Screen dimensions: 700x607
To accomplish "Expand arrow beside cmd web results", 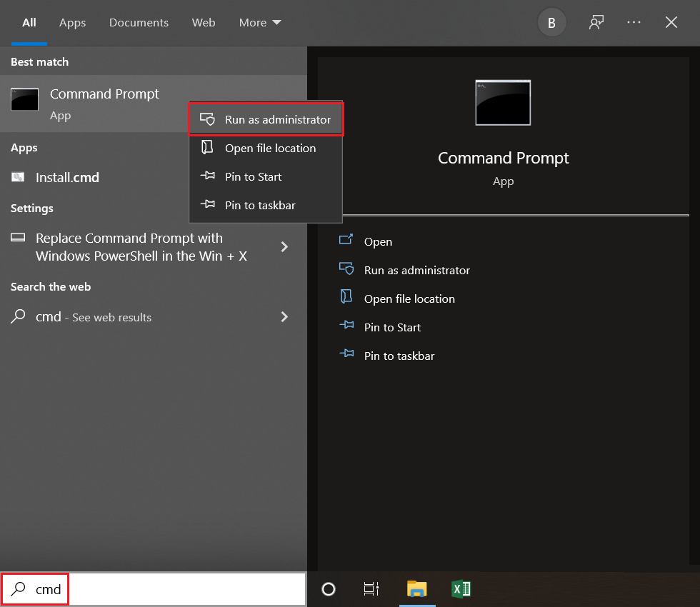I will tap(284, 317).
